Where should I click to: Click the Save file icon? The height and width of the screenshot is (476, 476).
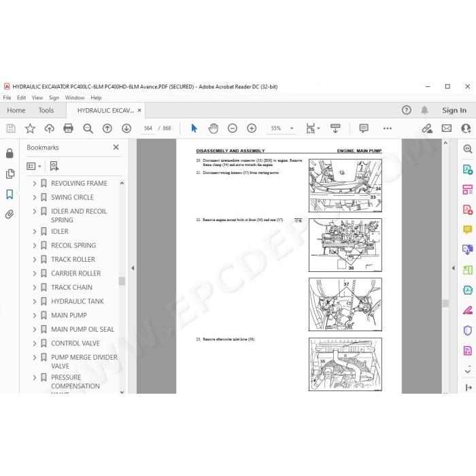[11, 129]
